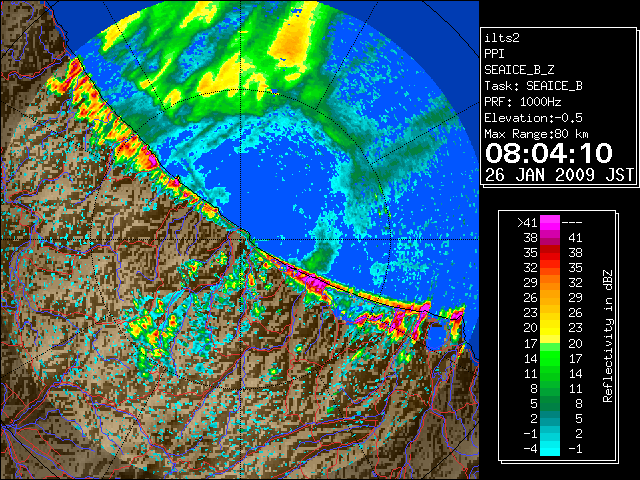Click the "---" legend label

pyautogui.click(x=572, y=223)
